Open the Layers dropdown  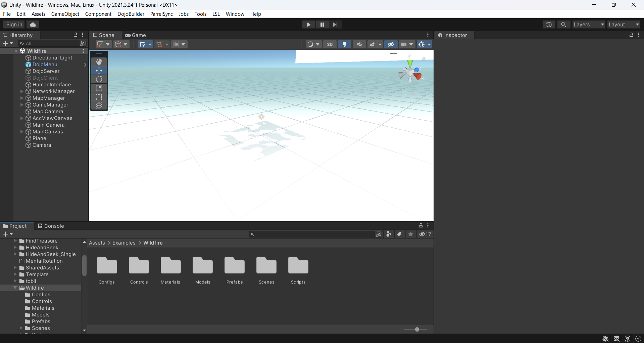[x=588, y=25]
